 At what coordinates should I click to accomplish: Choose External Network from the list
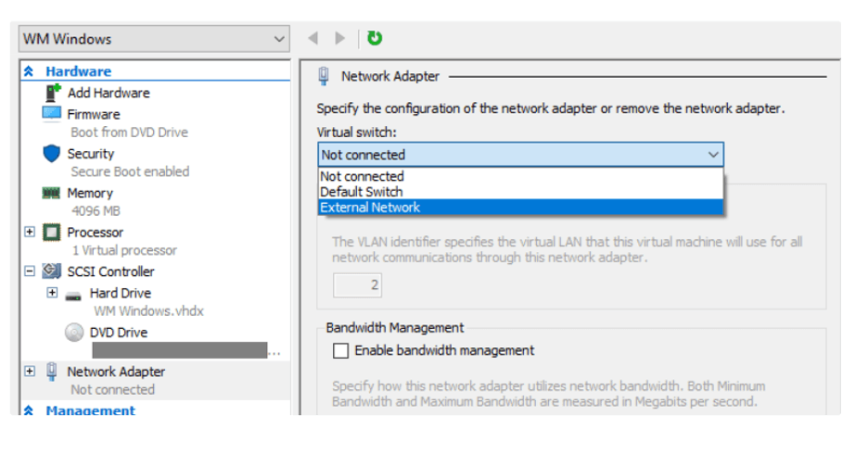[x=370, y=208]
